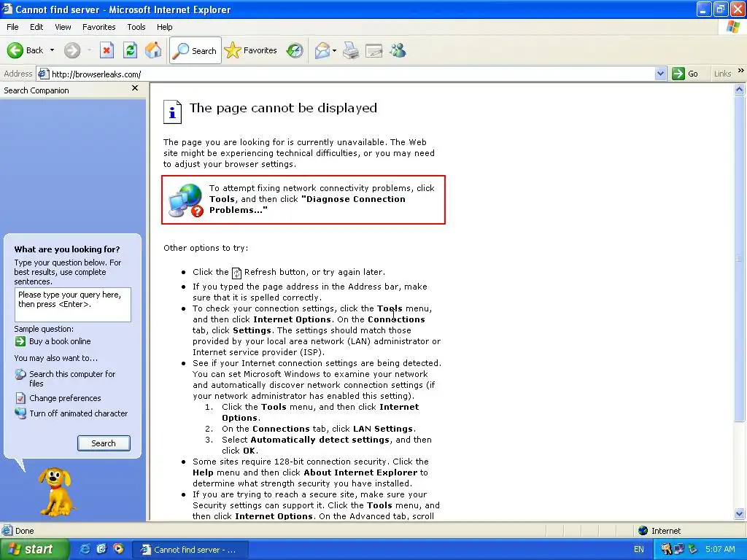
Task: Click the network globe diagnose icon
Action: tap(186, 200)
